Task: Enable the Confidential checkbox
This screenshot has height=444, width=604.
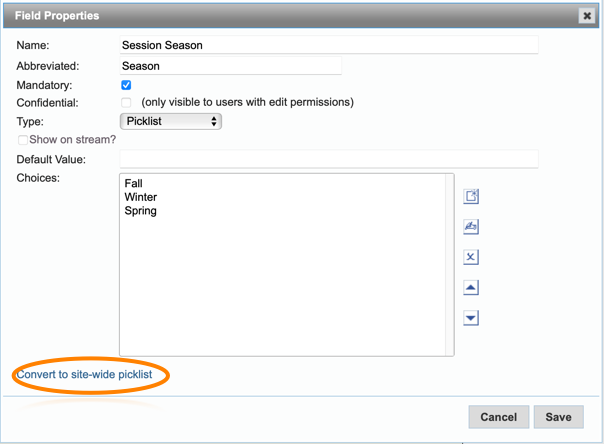Action: tap(126, 102)
